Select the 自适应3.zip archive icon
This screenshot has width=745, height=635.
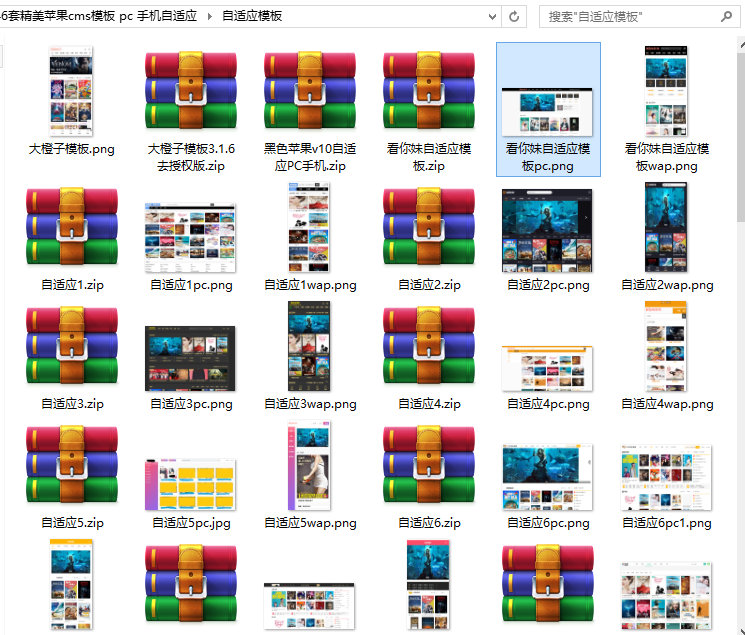pyautogui.click(x=72, y=345)
